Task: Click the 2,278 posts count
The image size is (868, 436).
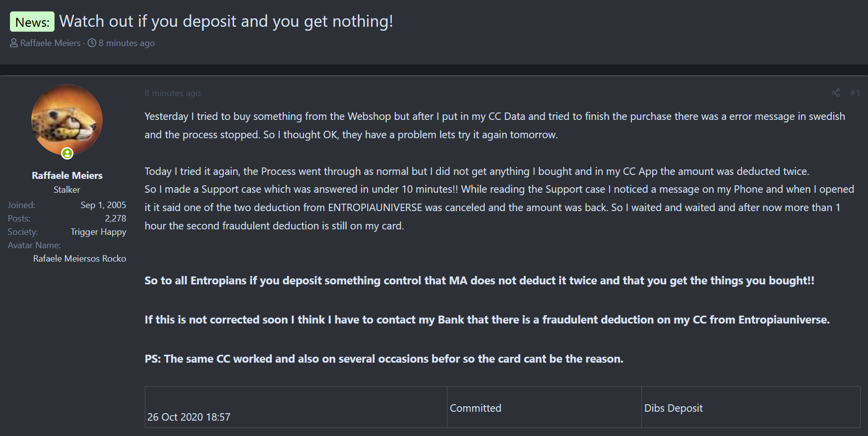Action: point(116,218)
